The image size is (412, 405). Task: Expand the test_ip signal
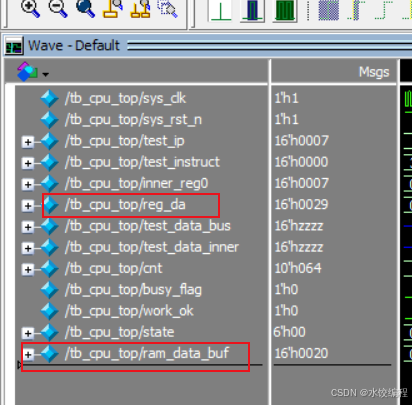tap(28, 142)
